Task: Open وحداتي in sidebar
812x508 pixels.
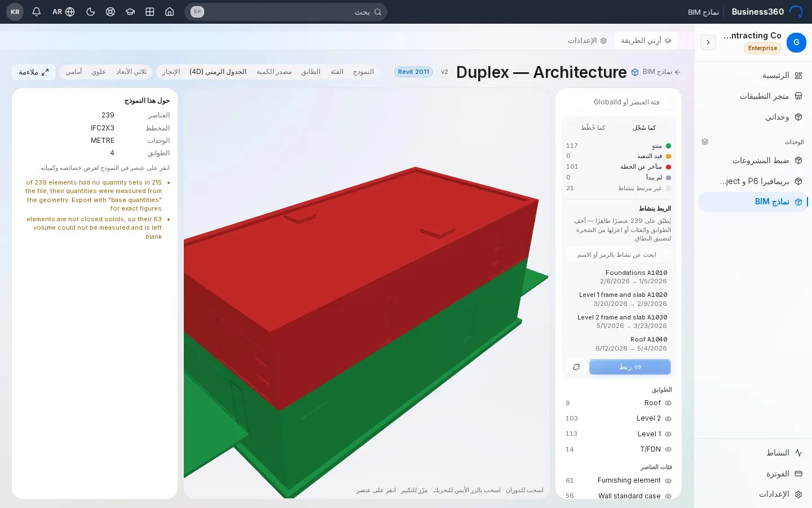Action: [x=753, y=117]
